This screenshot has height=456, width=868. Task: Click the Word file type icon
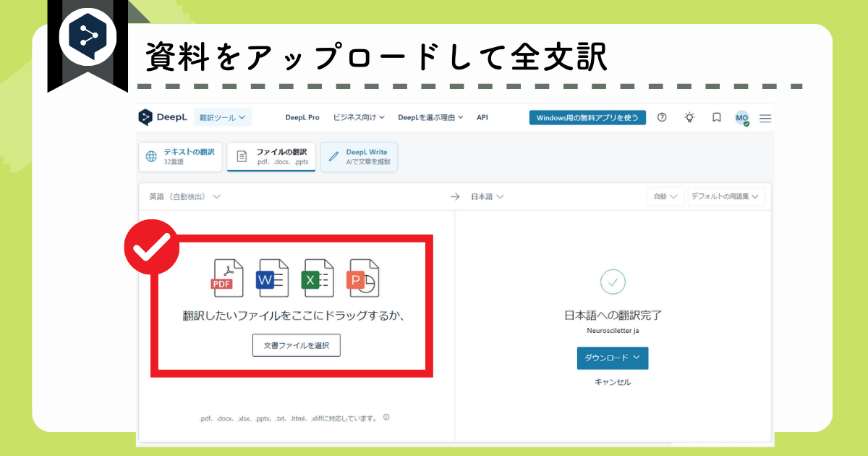(273, 278)
